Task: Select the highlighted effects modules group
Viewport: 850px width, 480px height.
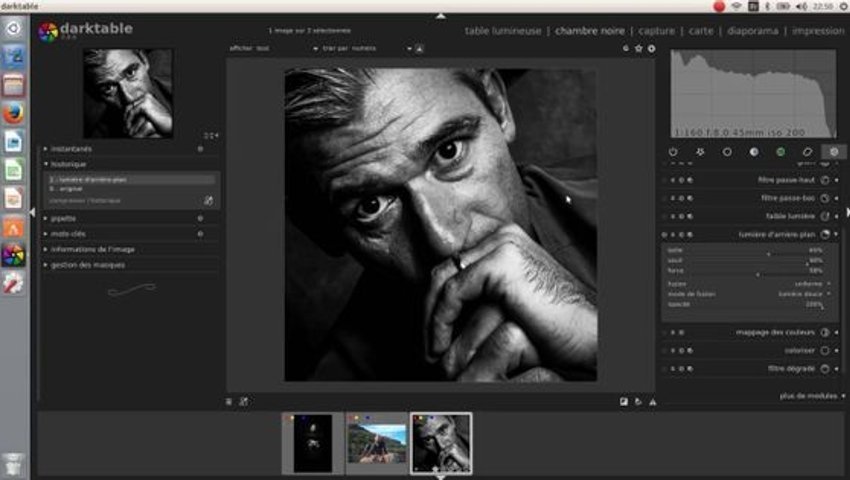Action: coord(834,152)
